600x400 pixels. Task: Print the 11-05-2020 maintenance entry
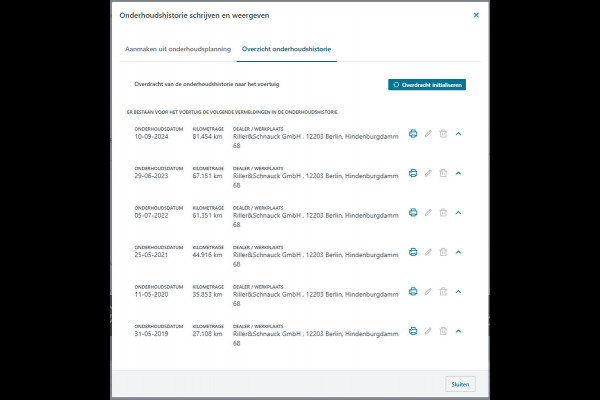coord(413,291)
